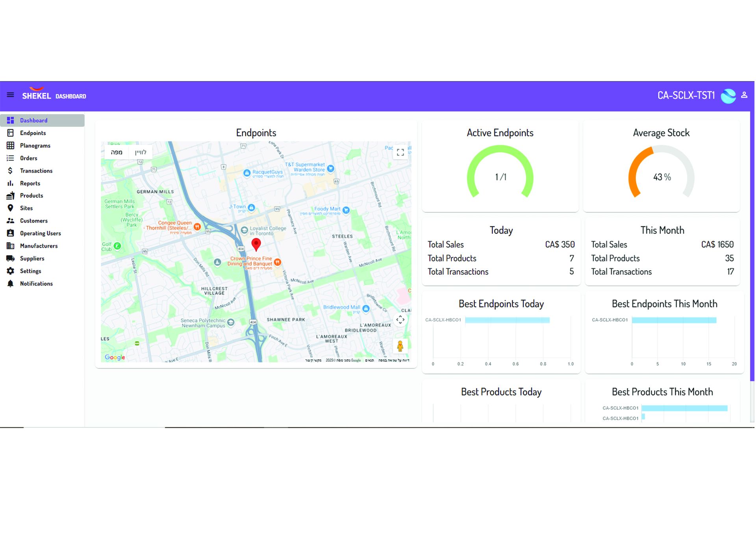This screenshot has height=535, width=756.
Task: Click Foody Mart on the map
Action: (327, 209)
